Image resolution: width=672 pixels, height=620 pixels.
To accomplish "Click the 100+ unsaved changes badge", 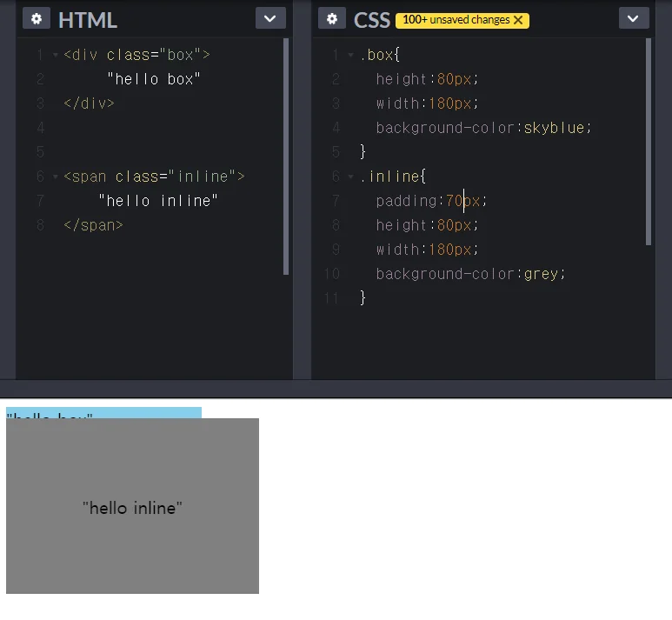I will coord(452,20).
